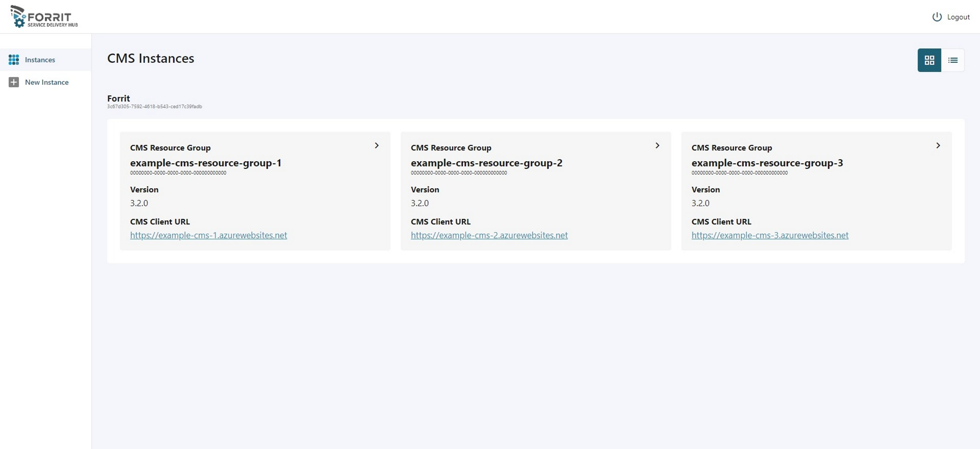Viewport: 980px width, 449px height.
Task: Click the Instances grid icon in sidebar
Action: [13, 60]
